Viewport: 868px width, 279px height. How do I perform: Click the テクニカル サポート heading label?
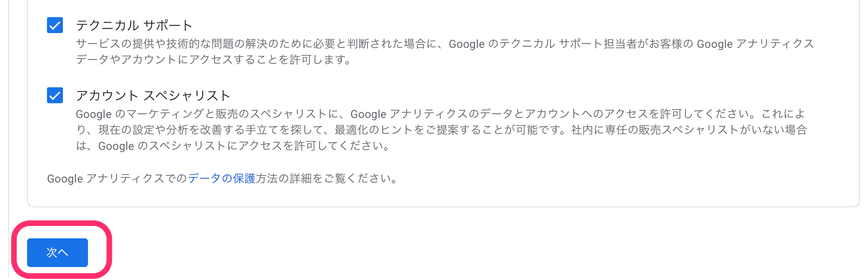click(134, 26)
